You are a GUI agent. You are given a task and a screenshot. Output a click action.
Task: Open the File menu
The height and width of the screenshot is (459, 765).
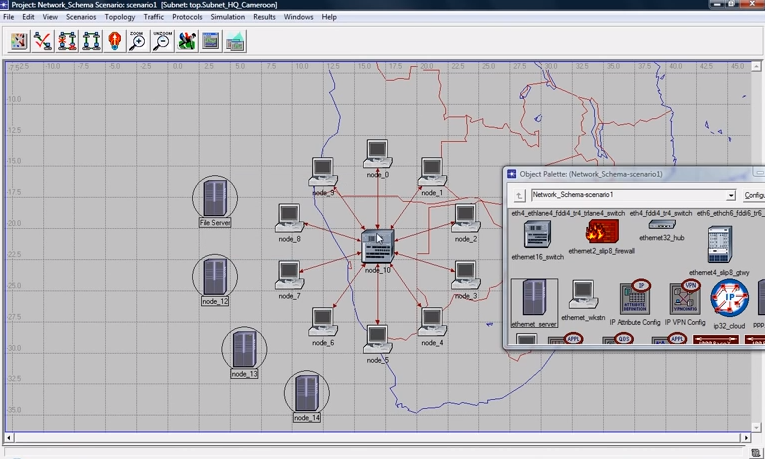pos(9,17)
